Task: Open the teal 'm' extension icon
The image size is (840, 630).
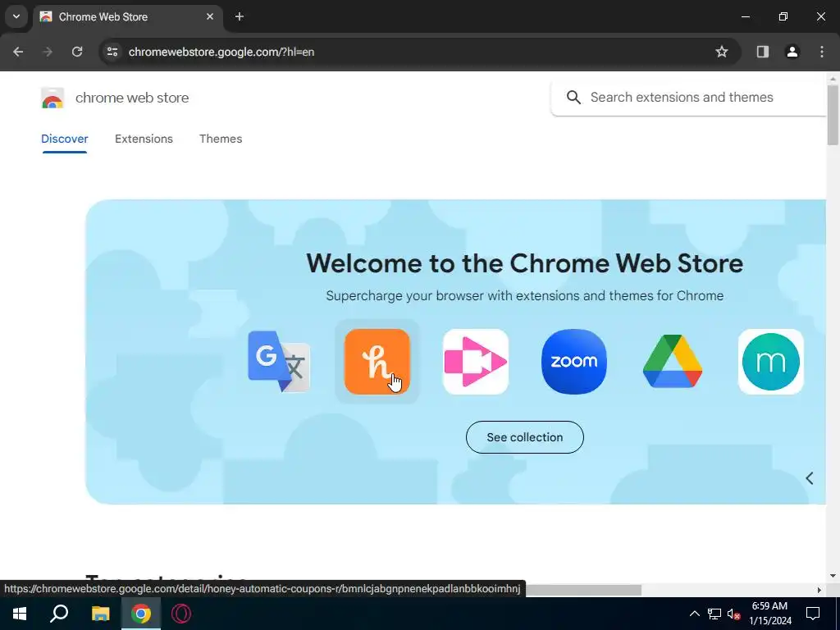Action: [x=771, y=362]
